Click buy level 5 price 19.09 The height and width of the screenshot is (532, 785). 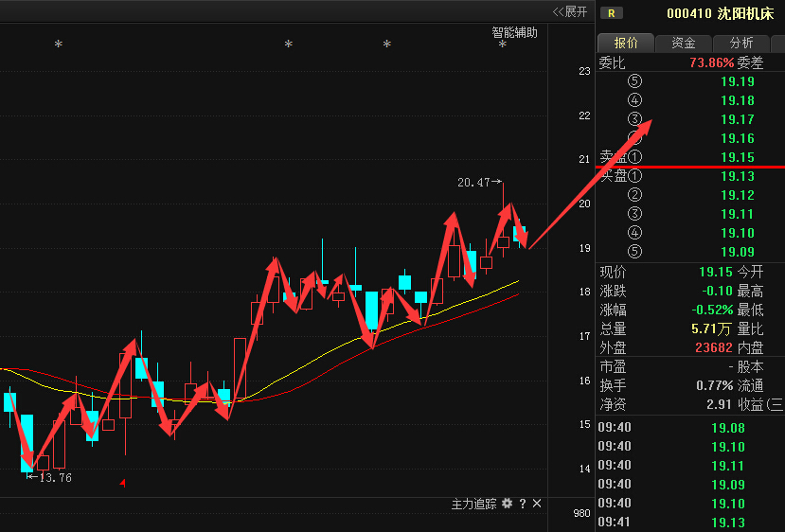(738, 252)
